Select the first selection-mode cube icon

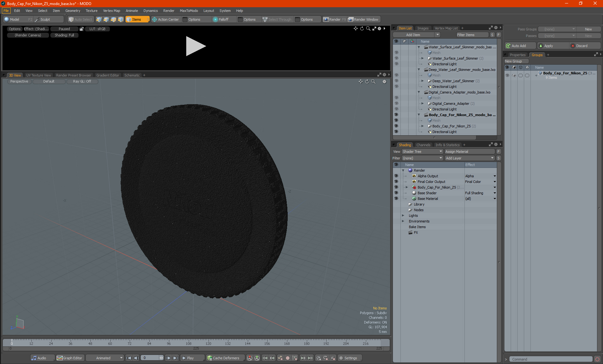click(99, 19)
